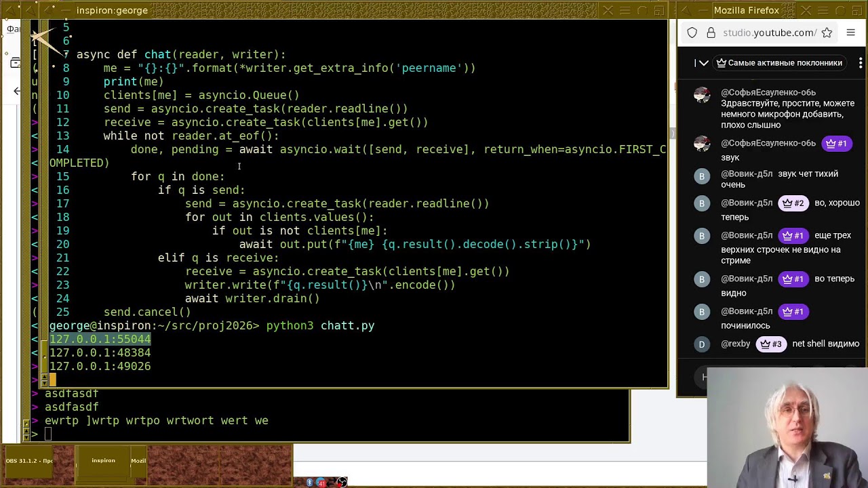Click the 'for q in done:' line
The width and height of the screenshot is (868, 488).
point(178,176)
